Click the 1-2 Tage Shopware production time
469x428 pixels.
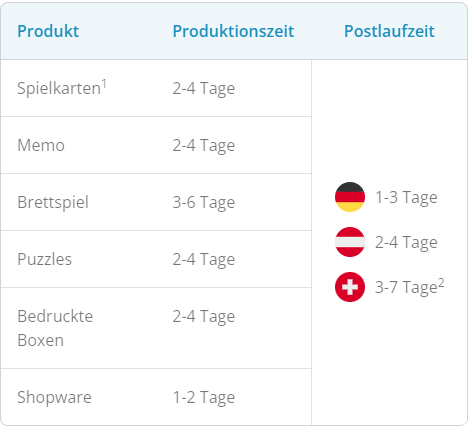tap(204, 398)
